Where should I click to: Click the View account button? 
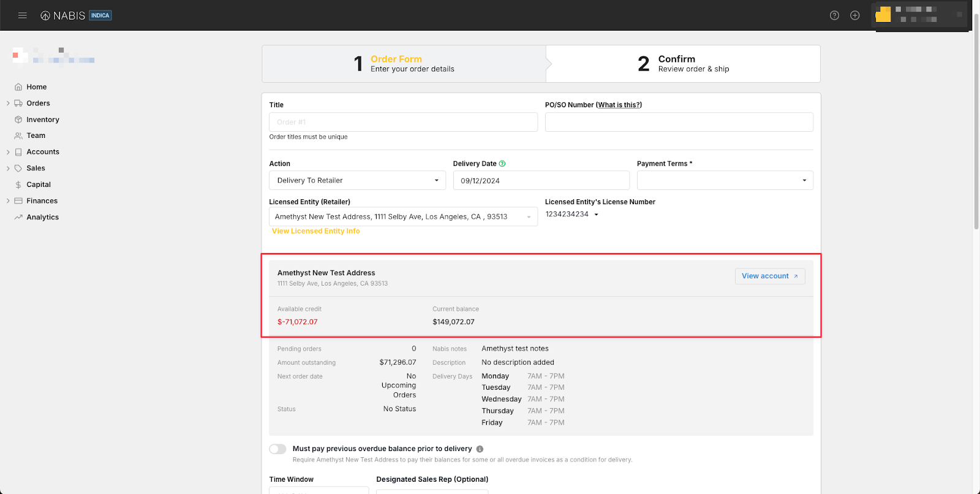click(769, 276)
